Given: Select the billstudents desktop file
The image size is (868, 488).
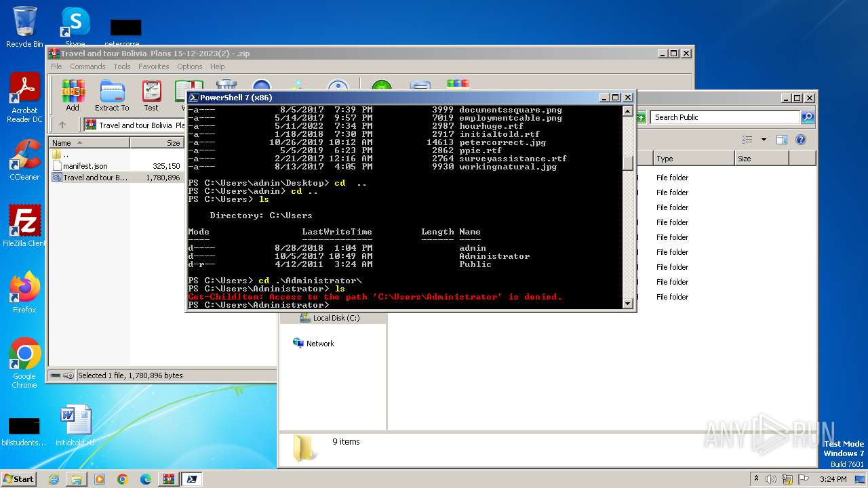Looking at the screenshot, I should tap(24, 430).
